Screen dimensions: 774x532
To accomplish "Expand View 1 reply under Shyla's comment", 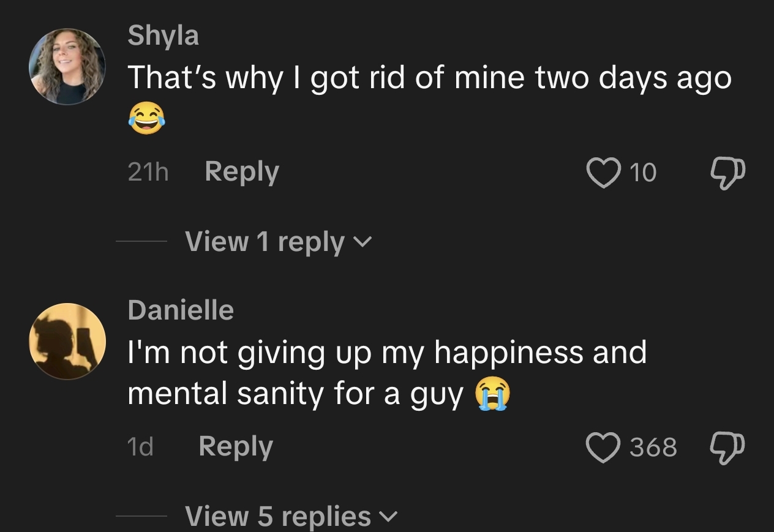I will [x=278, y=242].
